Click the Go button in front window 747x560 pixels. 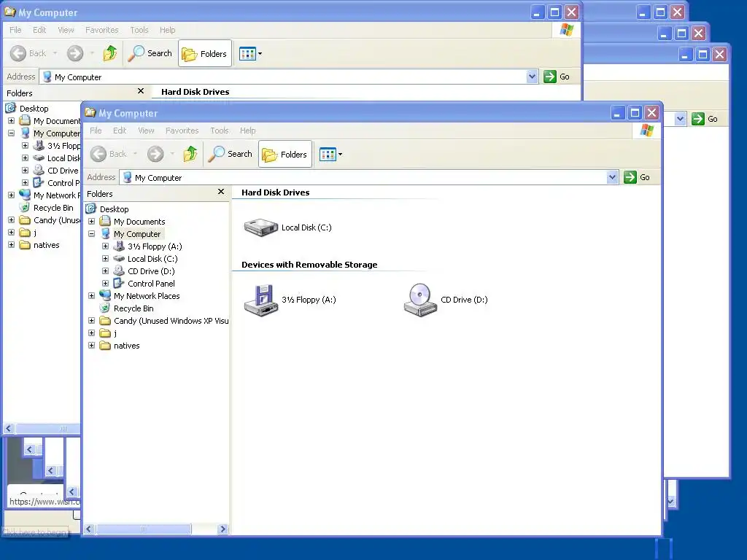(638, 177)
